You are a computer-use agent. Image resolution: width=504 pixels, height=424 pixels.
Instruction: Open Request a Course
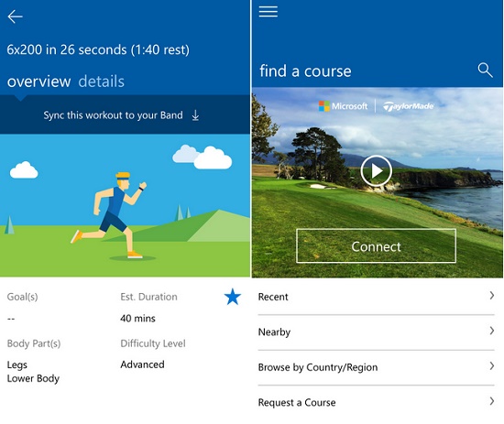point(376,402)
